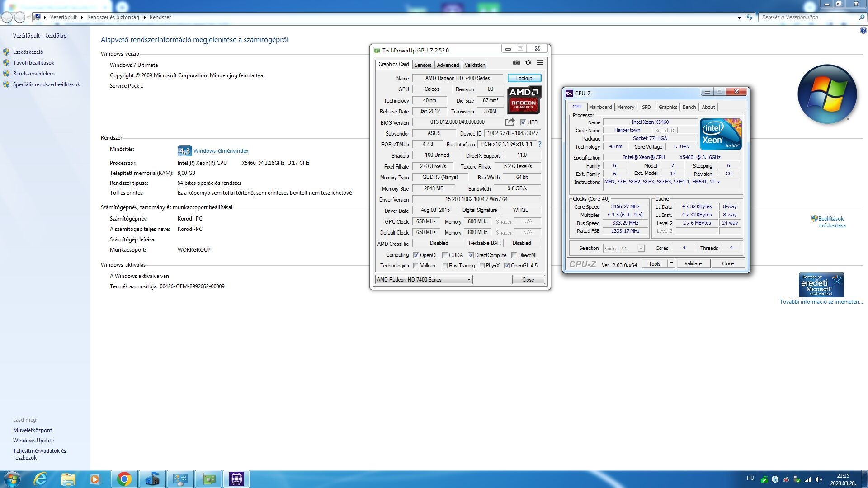Screen dimensions: 868x488
Task: Open the SPD tab in CPU-Z
Action: [646, 107]
